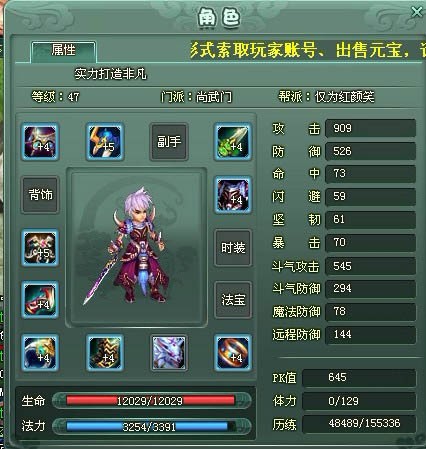Click the +5 pink ornament equipment slot
The height and width of the screenshot is (449, 426).
(x=40, y=248)
